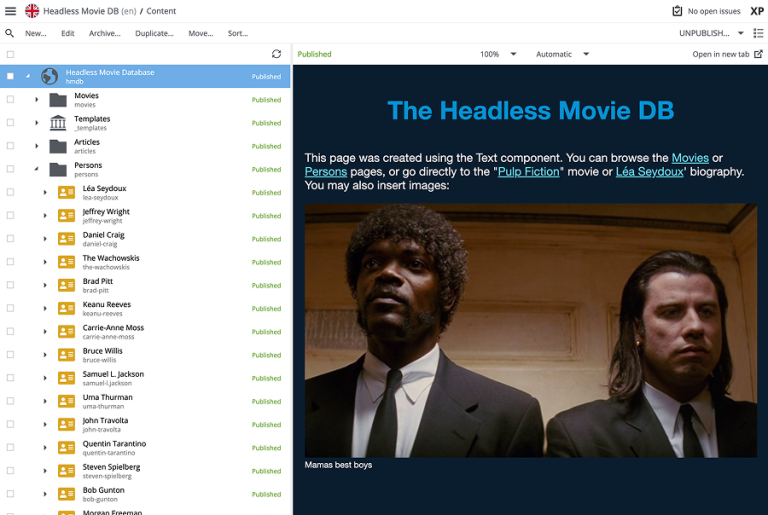
Task: Tick the checkbox for Léa Seydoux
Action: 10,193
